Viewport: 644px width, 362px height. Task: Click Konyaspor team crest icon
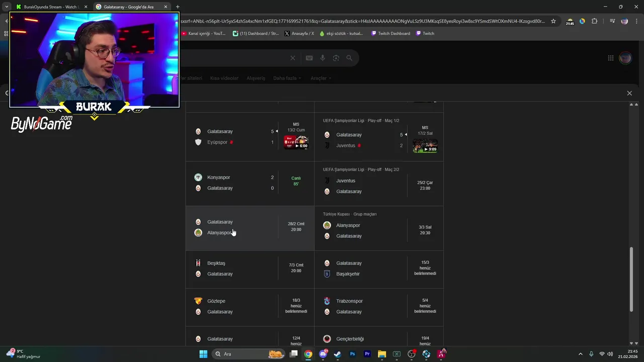tap(198, 177)
